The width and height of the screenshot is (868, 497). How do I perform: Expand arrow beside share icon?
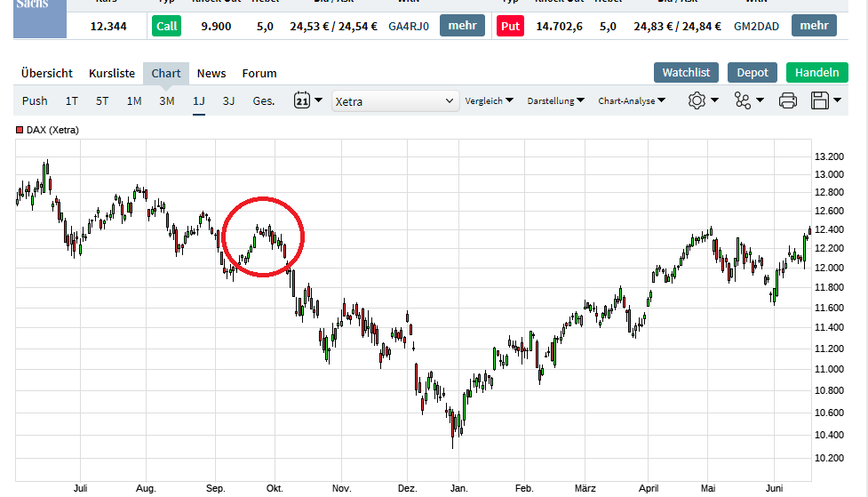(760, 100)
